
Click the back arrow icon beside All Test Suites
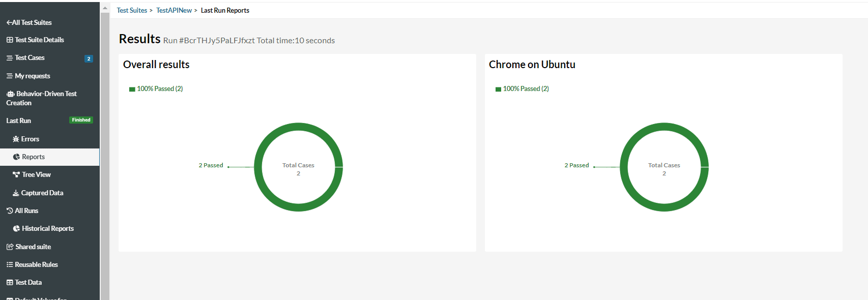9,22
